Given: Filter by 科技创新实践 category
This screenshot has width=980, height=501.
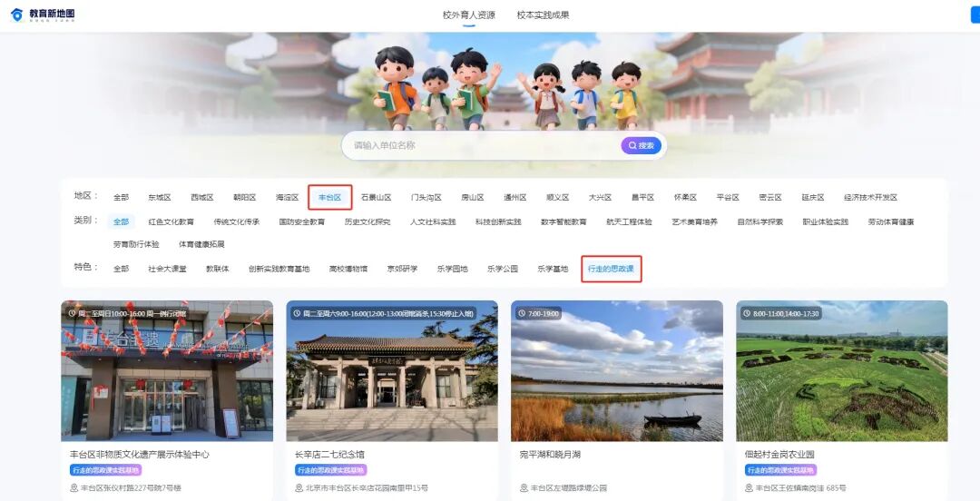Looking at the screenshot, I should pos(498,221).
